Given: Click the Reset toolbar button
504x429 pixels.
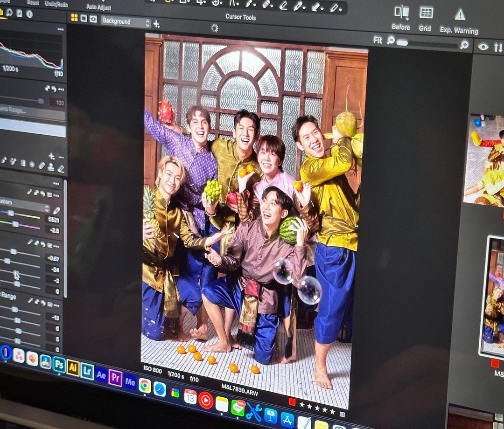Looking at the screenshot, I should tap(33, 3).
